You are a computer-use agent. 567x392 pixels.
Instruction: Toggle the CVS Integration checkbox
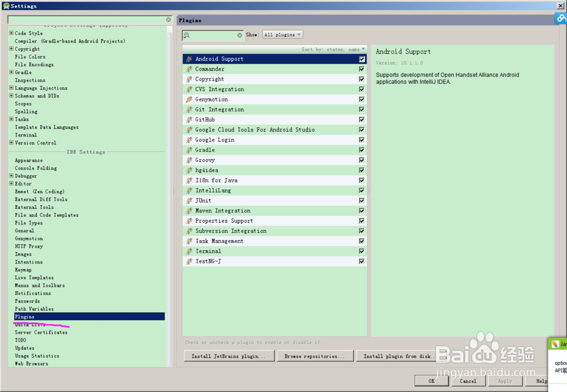pos(362,90)
